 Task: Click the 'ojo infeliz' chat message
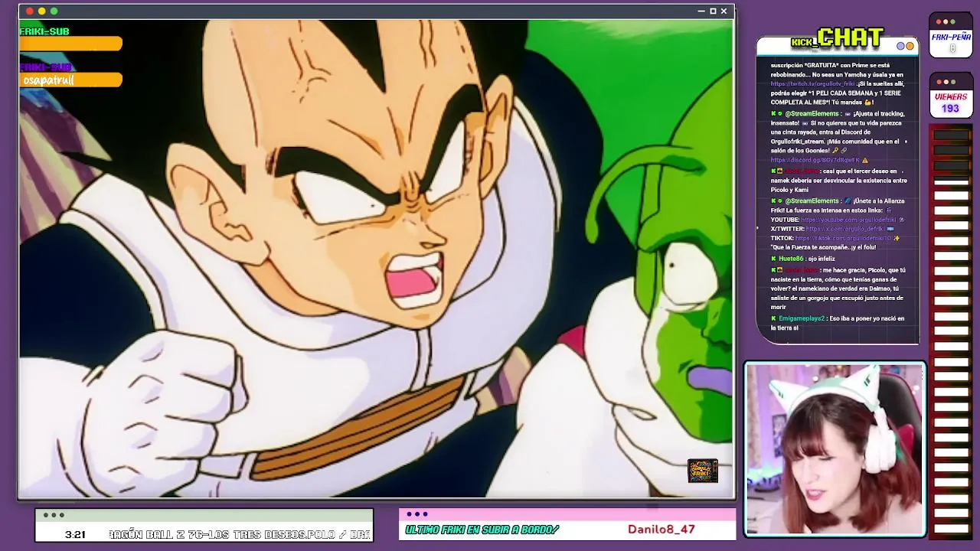(821, 259)
